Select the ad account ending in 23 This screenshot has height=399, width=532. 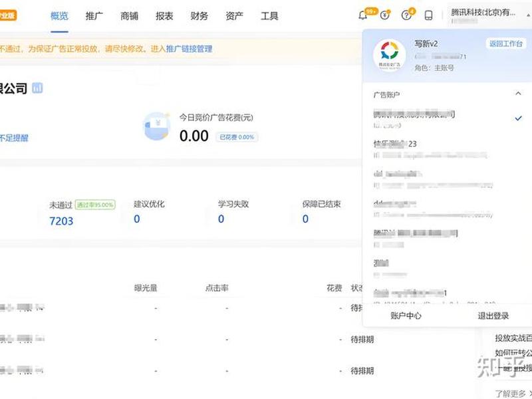(430, 149)
